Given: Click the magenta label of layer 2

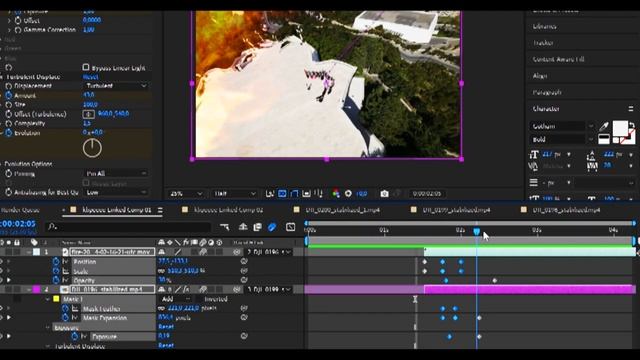Looking at the screenshot, I should pyautogui.click(x=36, y=289).
